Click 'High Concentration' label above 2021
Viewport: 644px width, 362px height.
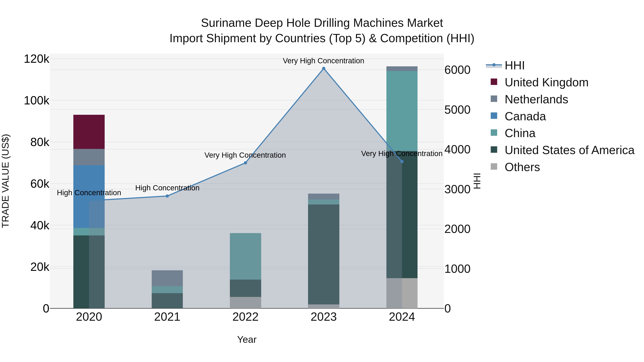click(167, 188)
